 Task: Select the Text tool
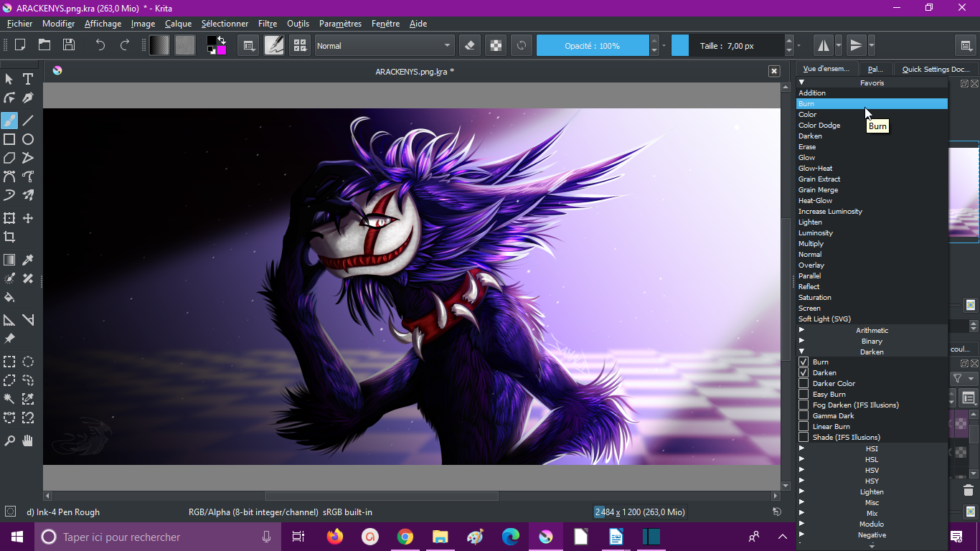pos(28,79)
